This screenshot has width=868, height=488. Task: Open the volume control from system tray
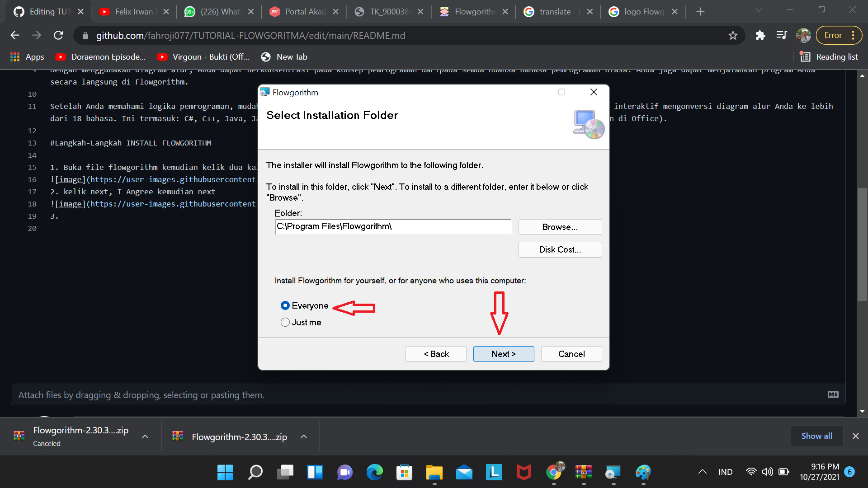[768, 472]
